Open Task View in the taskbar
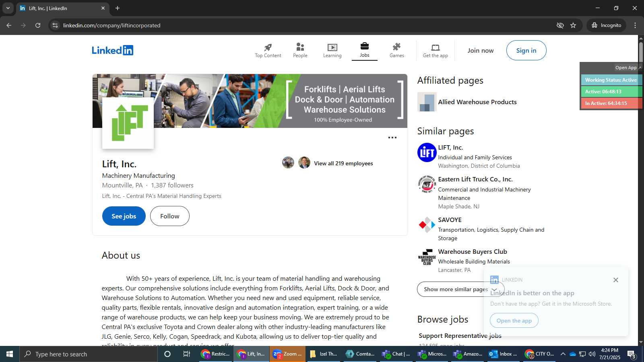This screenshot has height=362, width=644. tap(187, 354)
